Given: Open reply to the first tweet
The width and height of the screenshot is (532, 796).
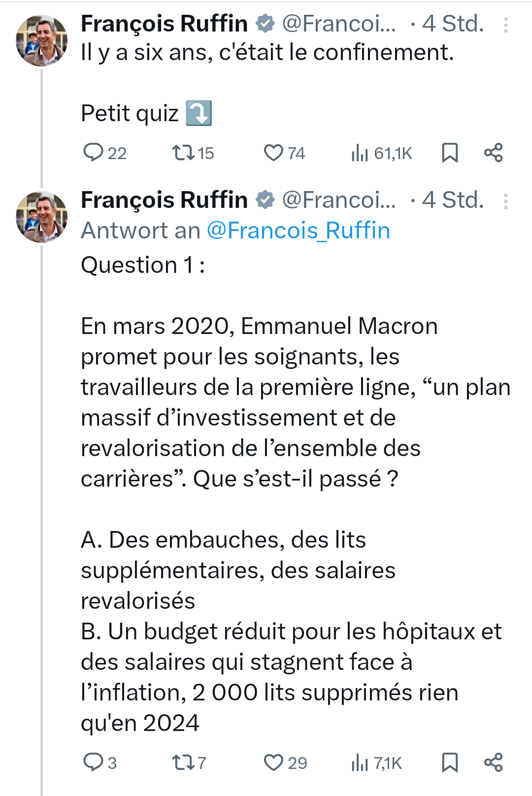Looking at the screenshot, I should [x=97, y=153].
